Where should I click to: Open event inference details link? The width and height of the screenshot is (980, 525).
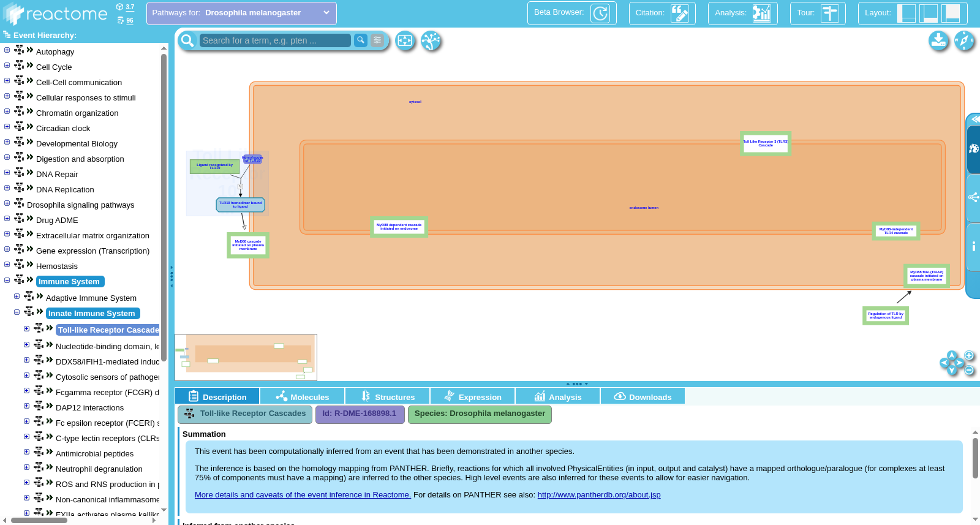point(303,495)
